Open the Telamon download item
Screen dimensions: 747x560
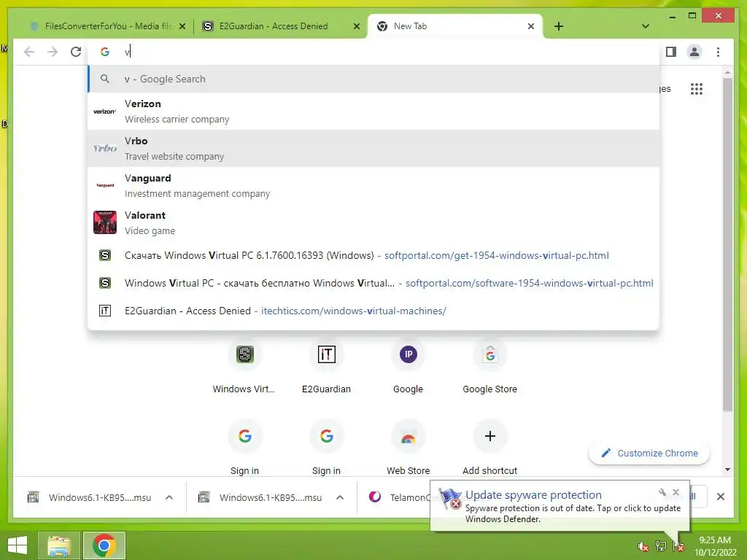tap(398, 497)
